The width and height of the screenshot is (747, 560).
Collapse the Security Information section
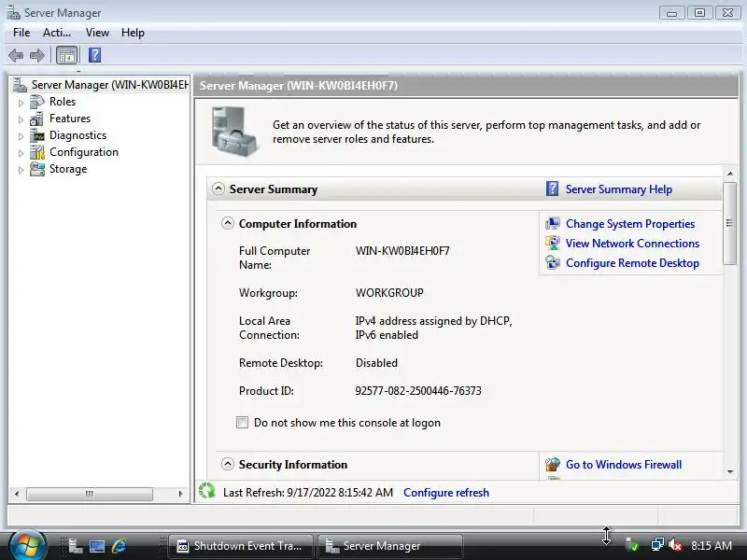pos(228,464)
